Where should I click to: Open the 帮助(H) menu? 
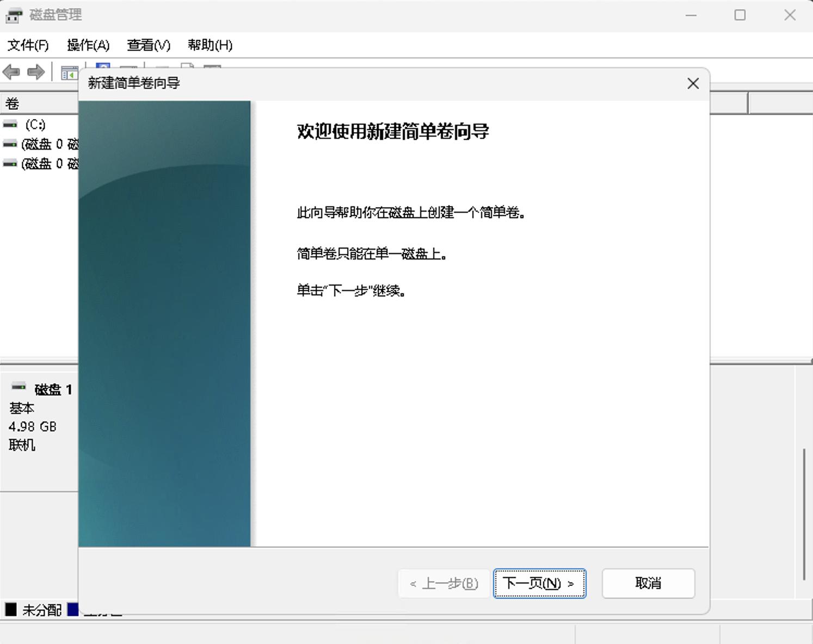210,45
